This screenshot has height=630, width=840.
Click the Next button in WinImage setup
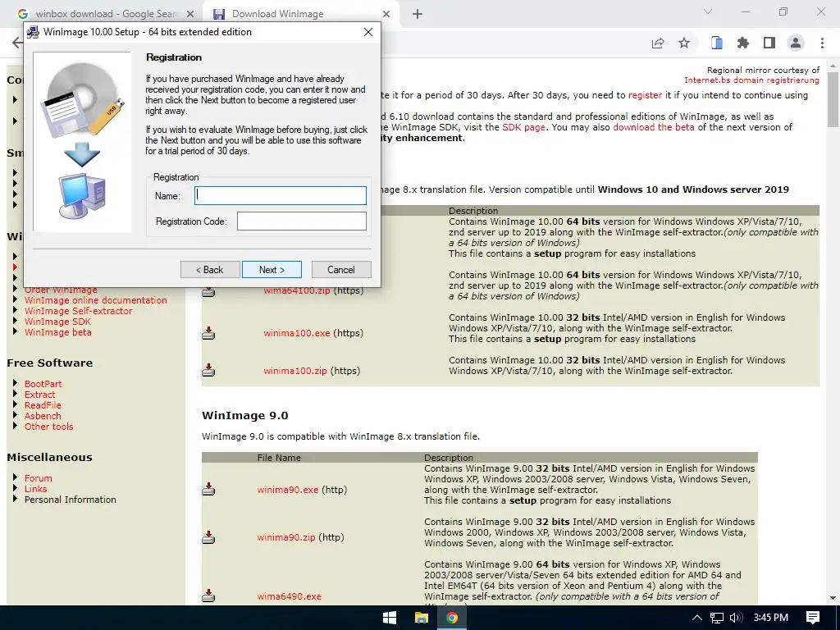(x=272, y=269)
